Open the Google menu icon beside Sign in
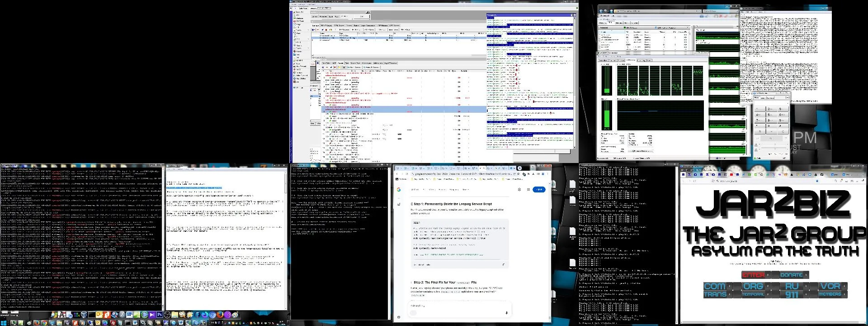868x326 pixels. click(528, 189)
